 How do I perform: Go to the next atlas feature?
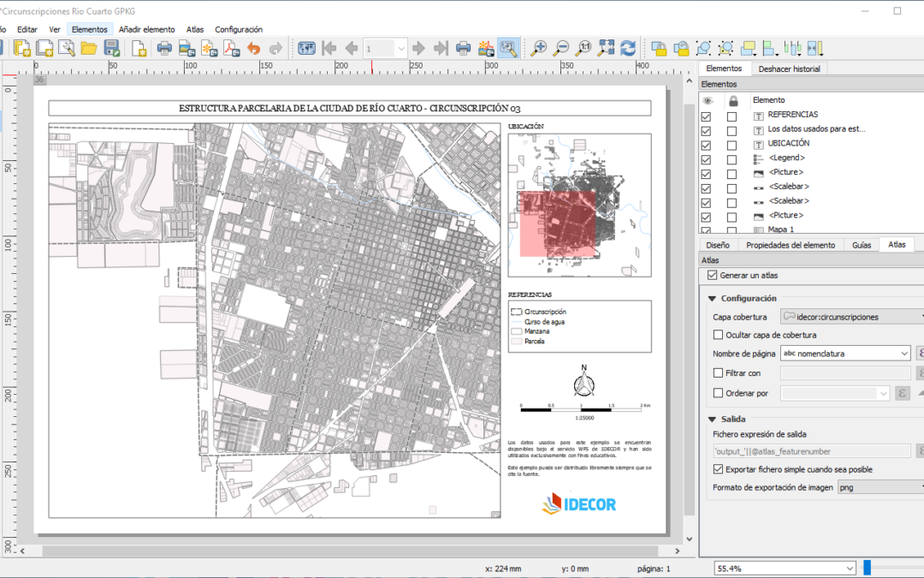tap(419, 48)
